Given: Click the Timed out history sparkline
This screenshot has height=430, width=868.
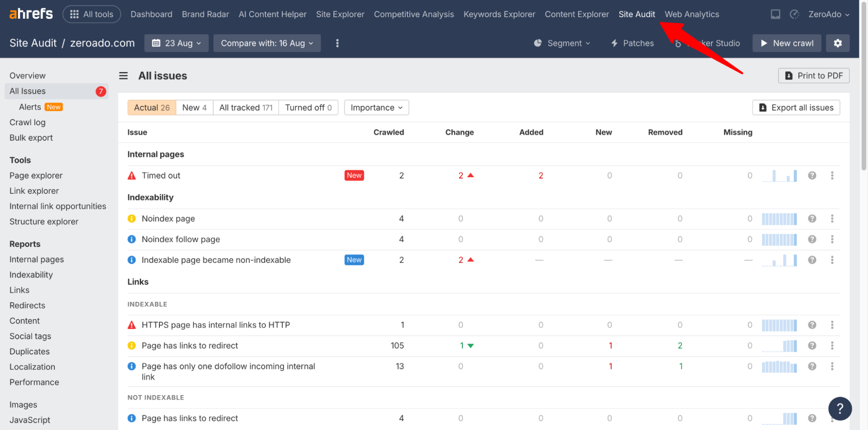Looking at the screenshot, I should point(779,175).
